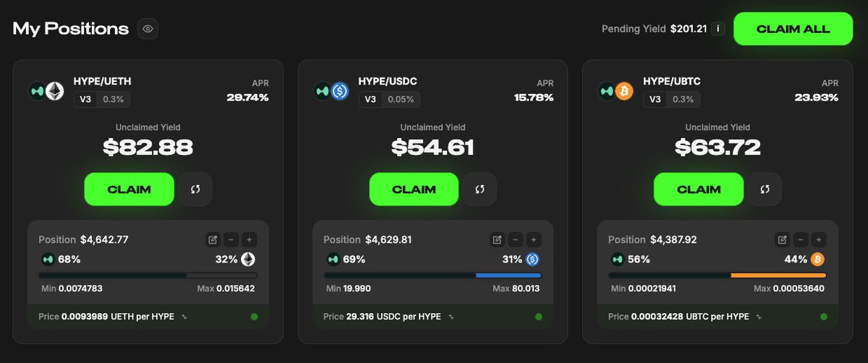The image size is (868, 363).
Task: Edit the HYPE/UETH position
Action: click(213, 239)
